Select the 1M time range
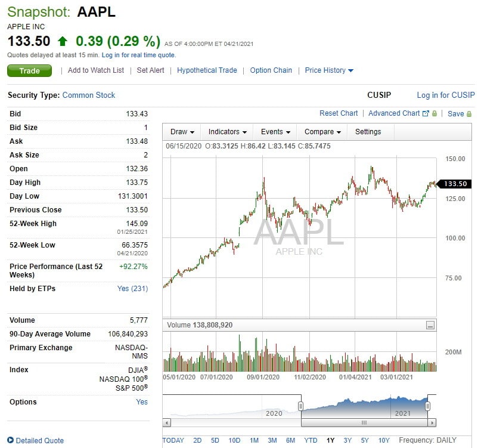481x448 pixels. (x=254, y=440)
